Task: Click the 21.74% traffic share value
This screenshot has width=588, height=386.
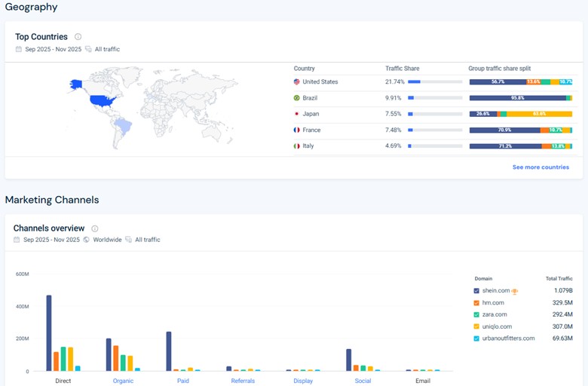Action: pyautogui.click(x=395, y=81)
